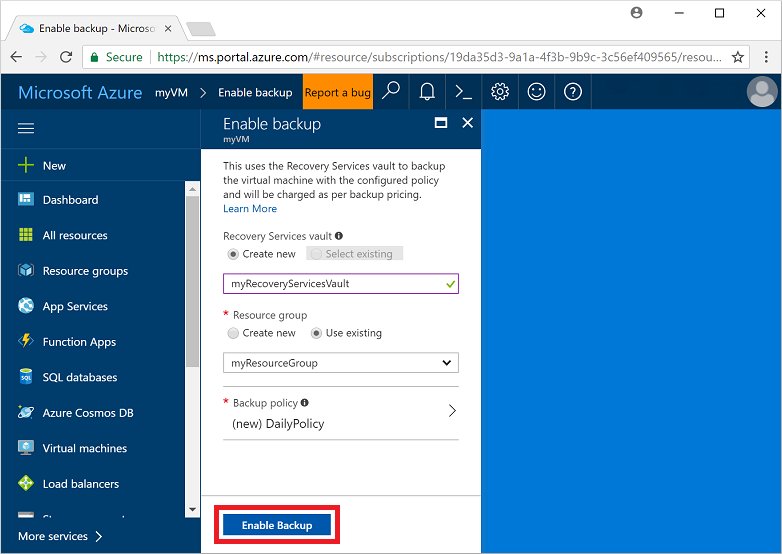The width and height of the screenshot is (782, 554).
Task: Click the sidebar scrollbar thumb
Action: [x=193, y=282]
